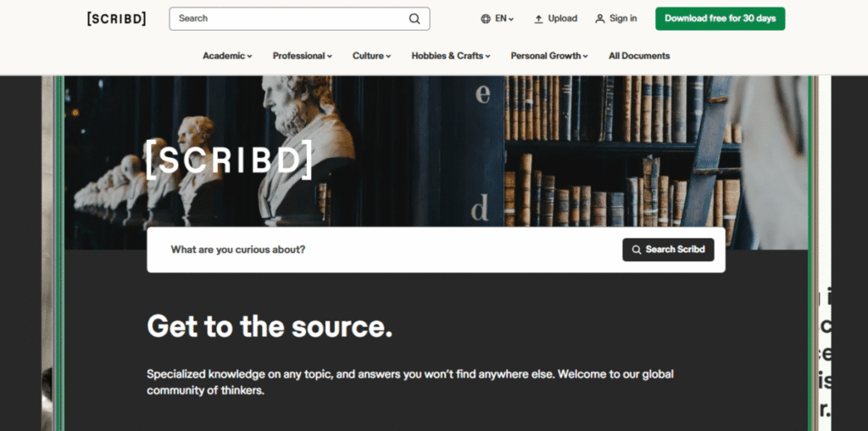Focus the top Search input field
The image size is (868, 431).
point(288,19)
